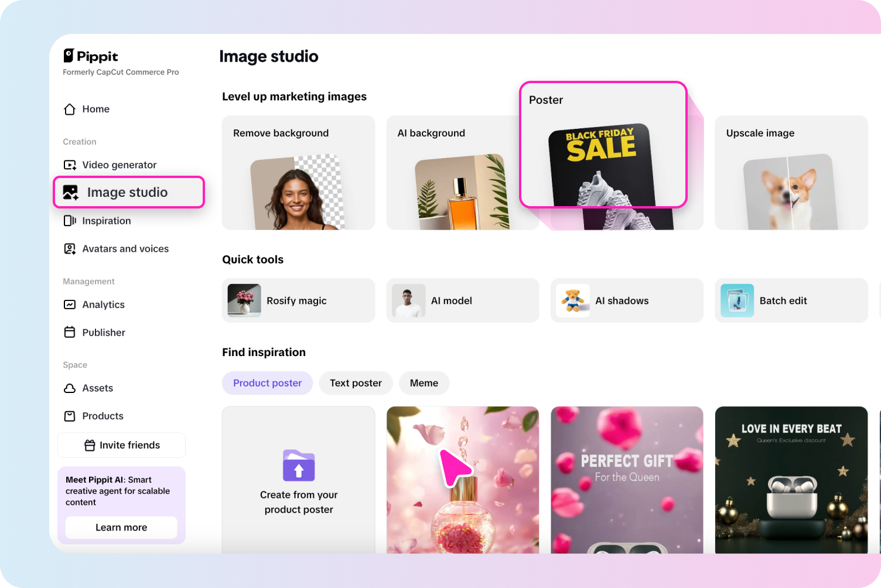Screen dimensions: 881x588
Task: Click Create from your product poster
Action: coord(298,480)
